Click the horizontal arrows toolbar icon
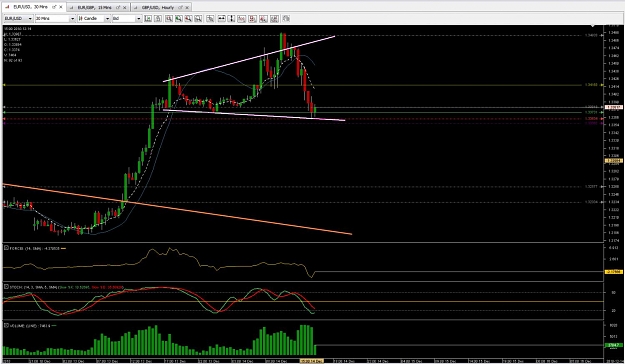 (221, 18)
